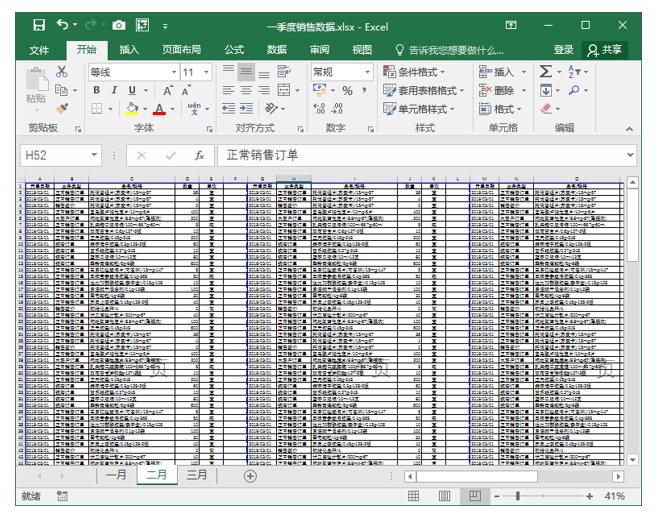Decrease decimal places
The width and height of the screenshot is (657, 522).
337,109
